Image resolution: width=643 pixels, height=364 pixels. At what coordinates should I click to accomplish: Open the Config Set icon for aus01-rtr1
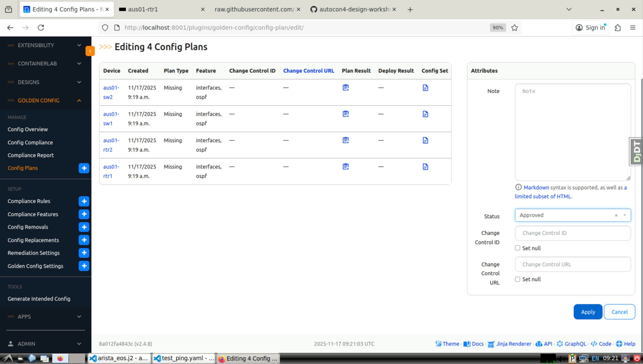(425, 167)
